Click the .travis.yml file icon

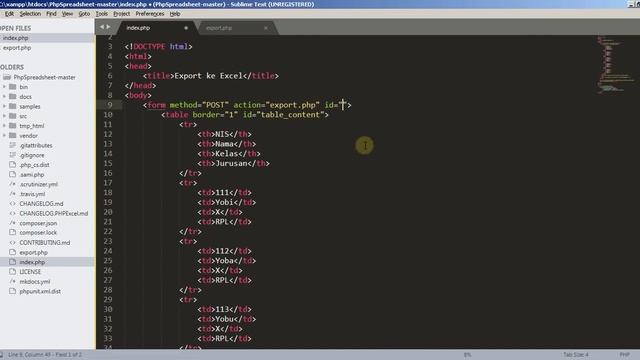click(13, 194)
